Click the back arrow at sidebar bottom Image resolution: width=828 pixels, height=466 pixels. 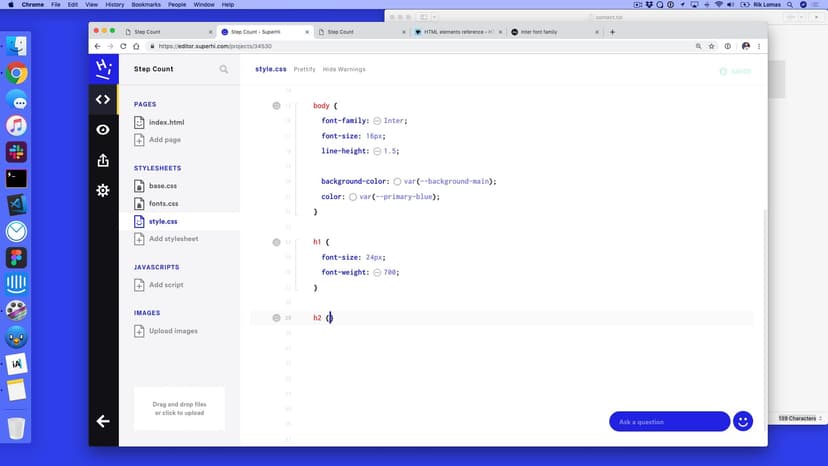103,421
